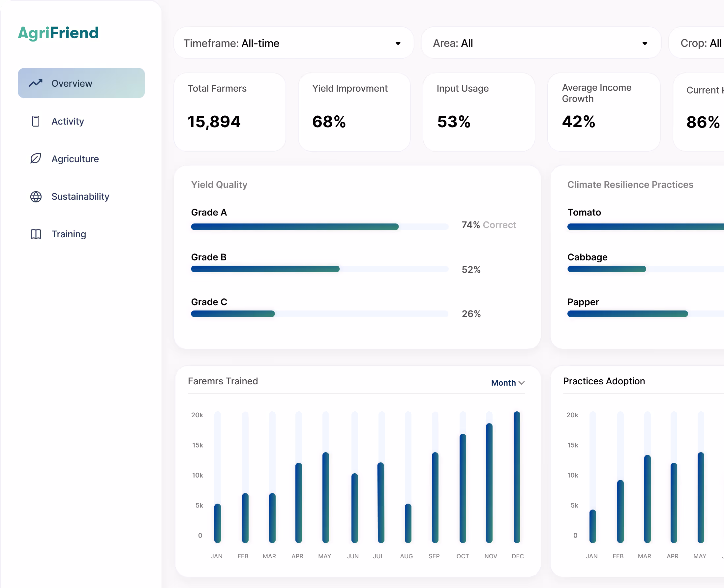
Task: Click the 'Climate Resilience Practices' heading
Action: pyautogui.click(x=630, y=185)
